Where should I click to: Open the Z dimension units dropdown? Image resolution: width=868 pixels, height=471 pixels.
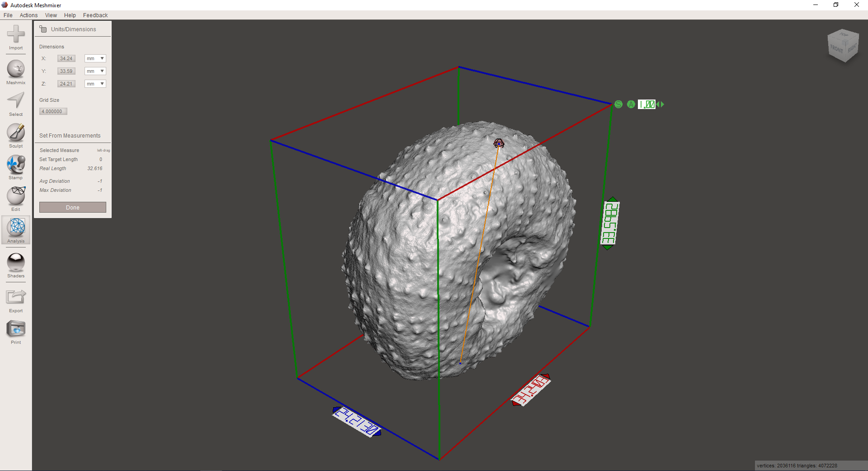pyautogui.click(x=95, y=84)
